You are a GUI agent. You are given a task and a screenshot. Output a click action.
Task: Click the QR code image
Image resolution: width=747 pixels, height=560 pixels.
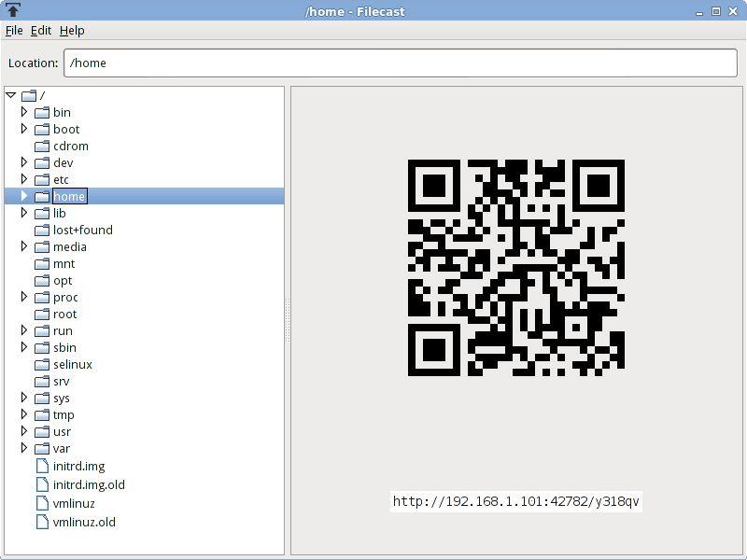coord(516,268)
